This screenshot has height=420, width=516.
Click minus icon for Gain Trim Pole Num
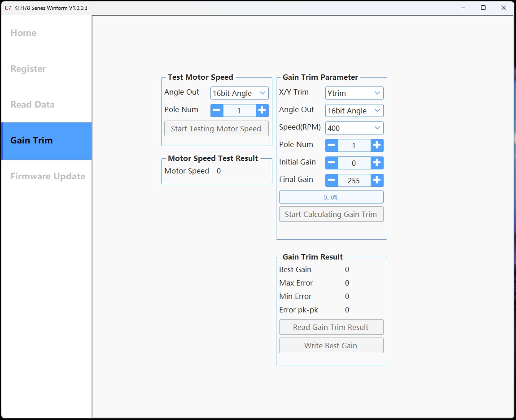point(332,145)
